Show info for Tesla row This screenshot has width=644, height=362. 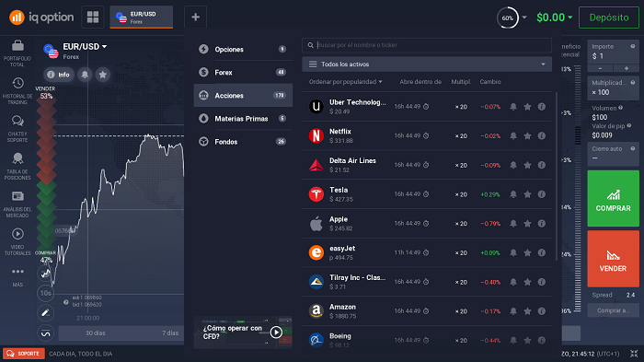[x=542, y=194]
